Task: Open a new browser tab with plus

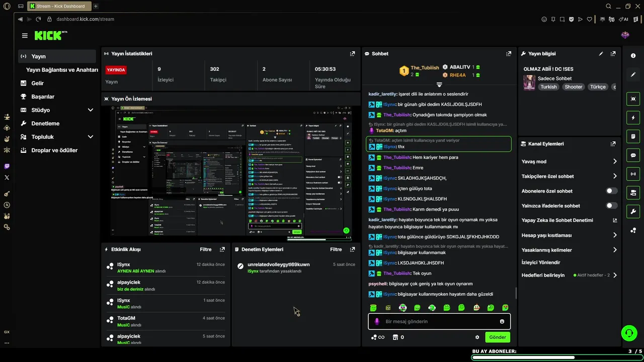Action: click(96, 7)
